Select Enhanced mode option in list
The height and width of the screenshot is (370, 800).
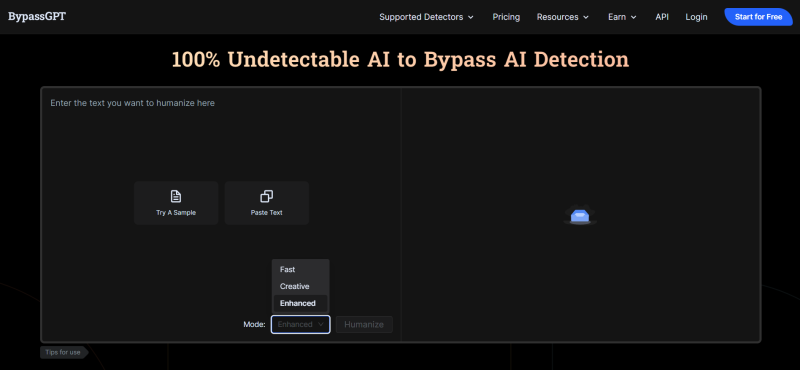click(301, 303)
